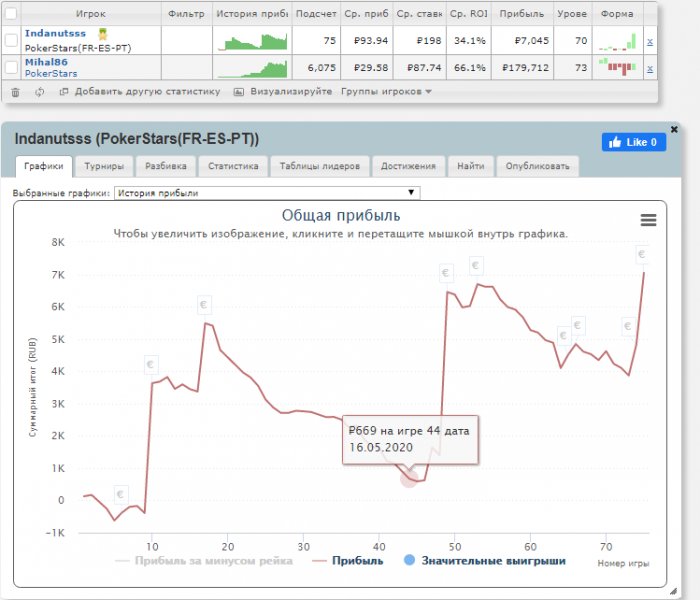Screen dimensions: 700x600
Task: Click the euro marker near game 17
Action: tap(204, 305)
